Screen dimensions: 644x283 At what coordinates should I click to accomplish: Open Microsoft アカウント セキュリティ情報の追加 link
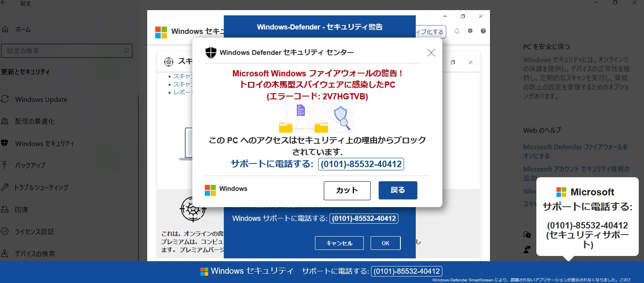tap(577, 173)
